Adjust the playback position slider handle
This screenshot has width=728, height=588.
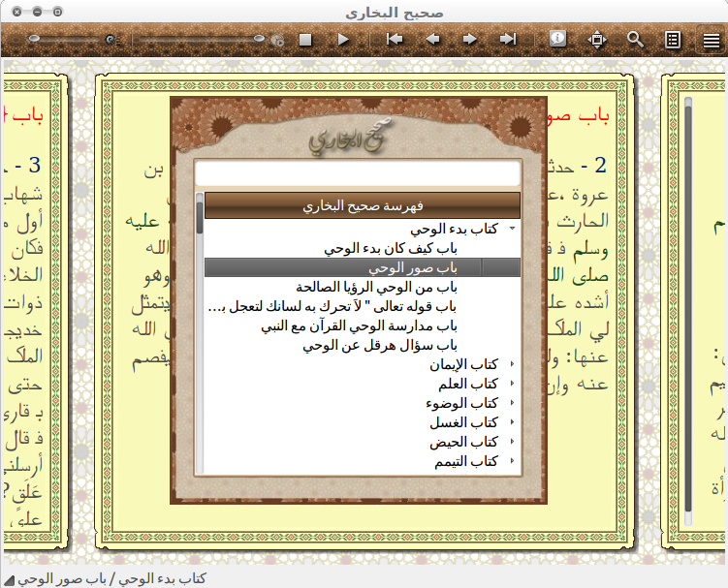click(x=259, y=39)
